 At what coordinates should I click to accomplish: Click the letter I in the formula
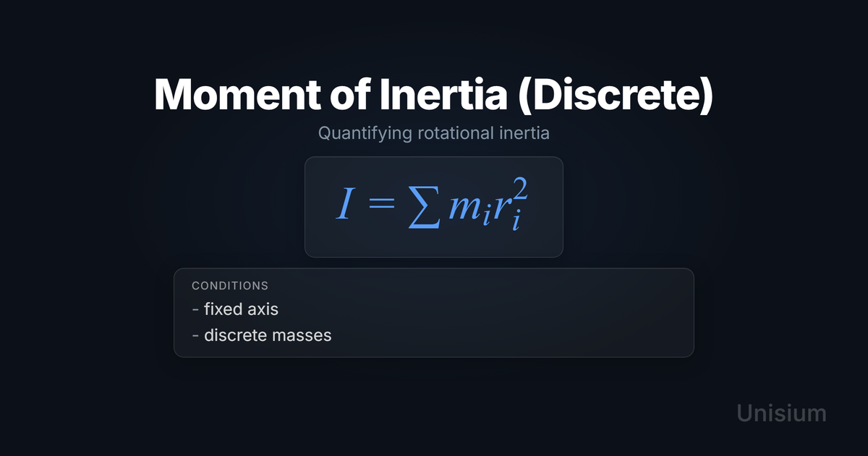pyautogui.click(x=346, y=206)
